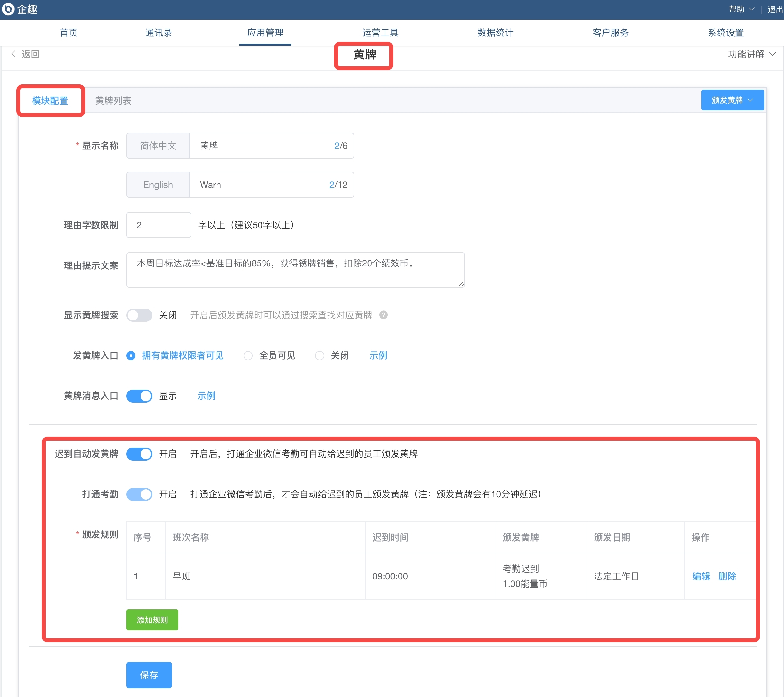Turn off 黄牌消息入口 switch
Viewport: 784px width, 697px height.
139,396
